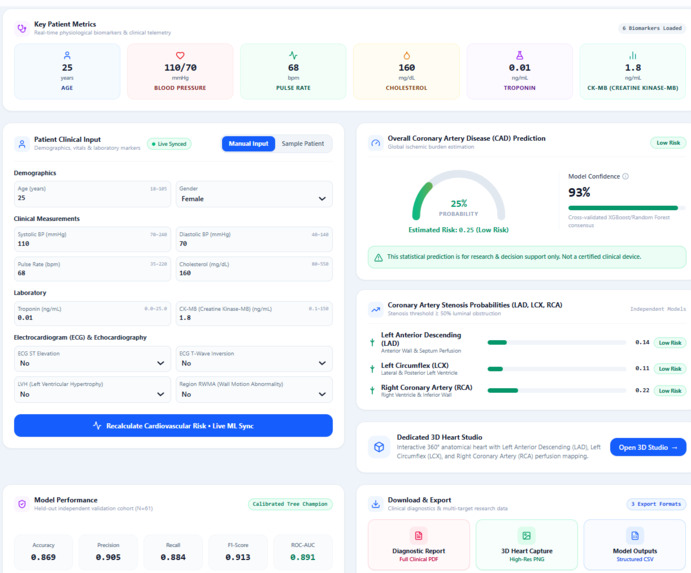Click the download icon beside Download & Export
The width and height of the screenshot is (691, 573).
click(375, 504)
